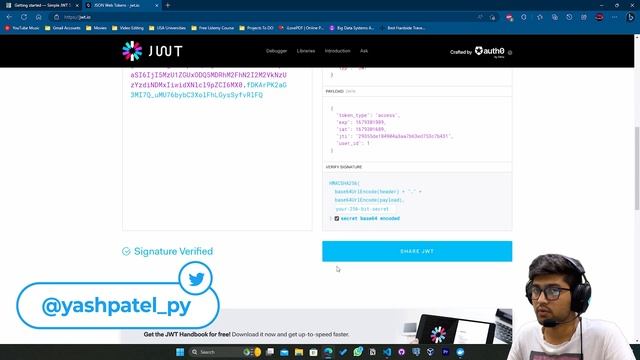
Task: Open the browser three-dots settings menu
Action: [x=614, y=17]
